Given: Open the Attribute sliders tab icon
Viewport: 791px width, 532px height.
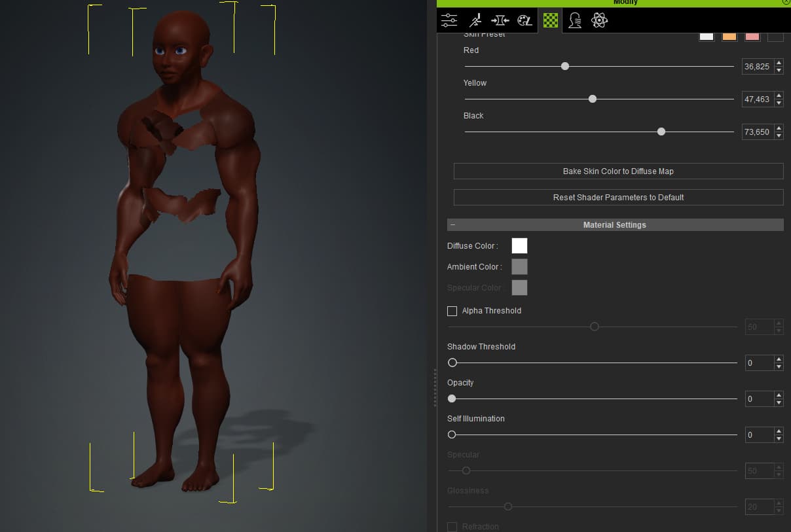Looking at the screenshot, I should pyautogui.click(x=449, y=20).
